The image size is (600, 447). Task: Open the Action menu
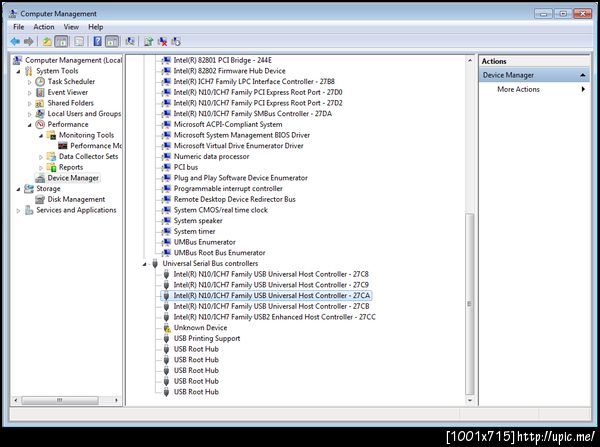pos(44,27)
